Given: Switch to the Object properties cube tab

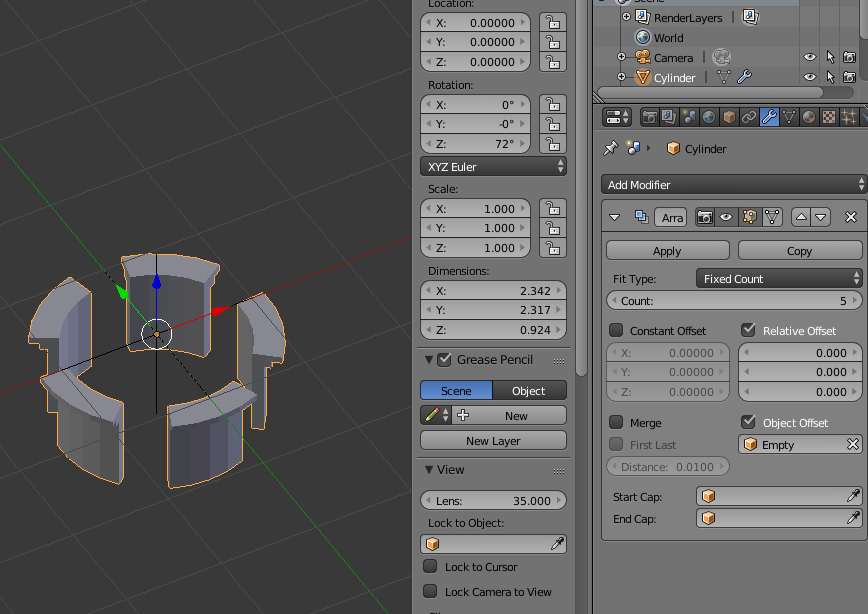Looking at the screenshot, I should tap(729, 117).
